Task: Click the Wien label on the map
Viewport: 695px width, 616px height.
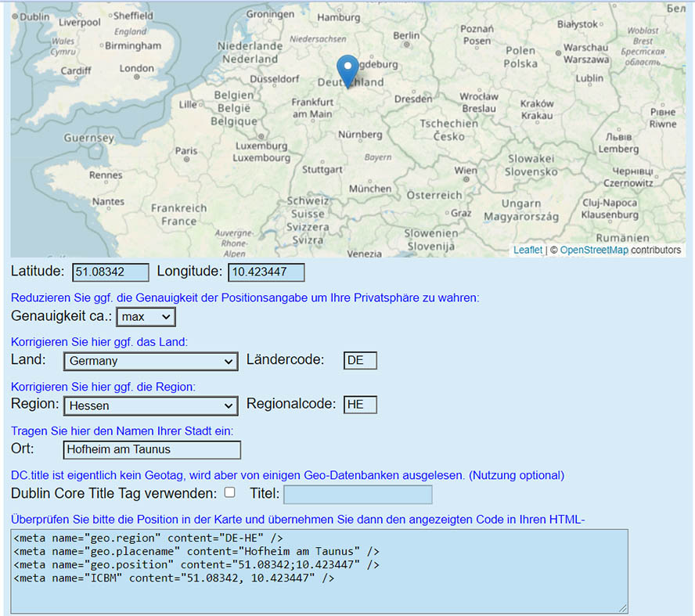Action: click(x=466, y=171)
